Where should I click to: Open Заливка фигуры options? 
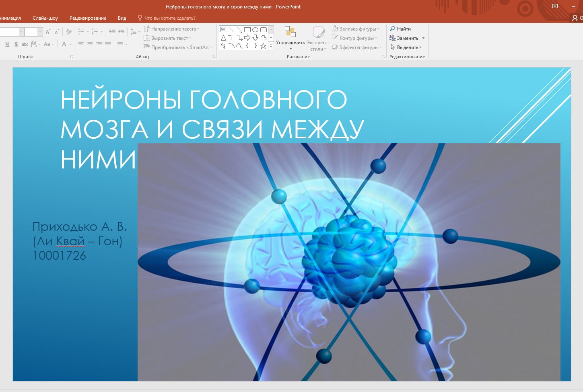[x=356, y=29]
